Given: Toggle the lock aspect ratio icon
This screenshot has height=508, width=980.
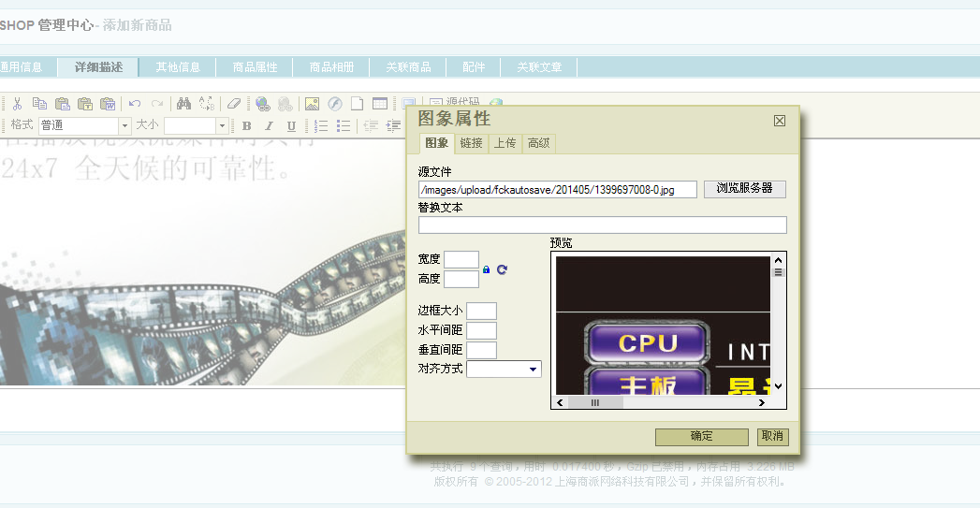Looking at the screenshot, I should pyautogui.click(x=486, y=269).
